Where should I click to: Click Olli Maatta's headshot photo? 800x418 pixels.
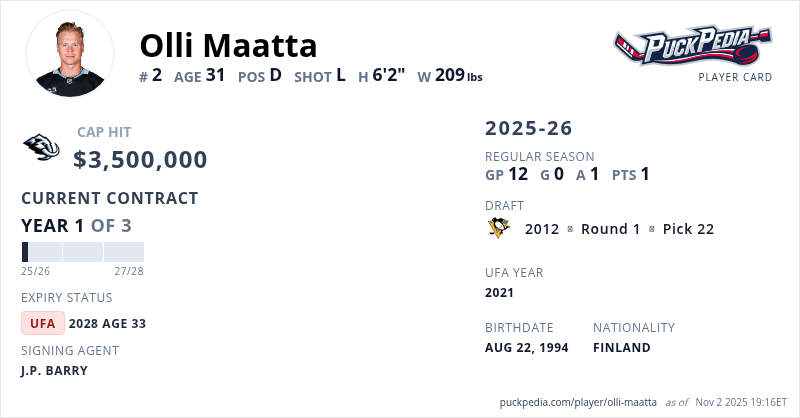tap(69, 53)
